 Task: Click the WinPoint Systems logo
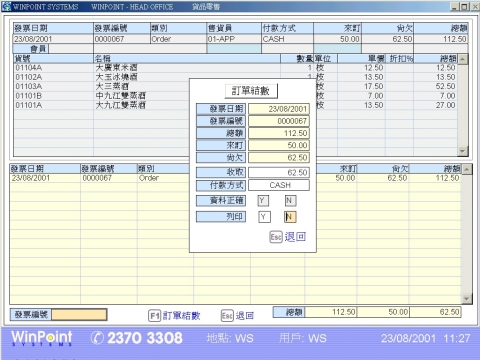pyautogui.click(x=42, y=338)
